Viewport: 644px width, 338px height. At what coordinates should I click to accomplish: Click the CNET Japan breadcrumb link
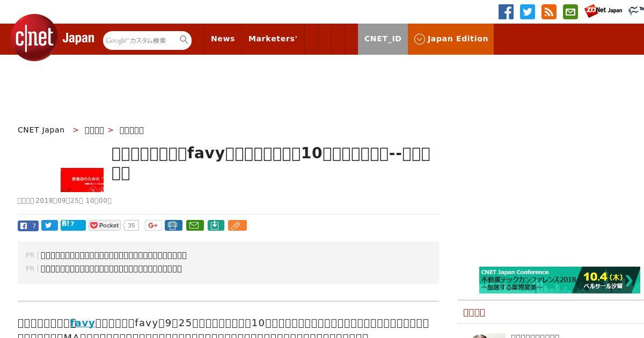click(x=41, y=130)
